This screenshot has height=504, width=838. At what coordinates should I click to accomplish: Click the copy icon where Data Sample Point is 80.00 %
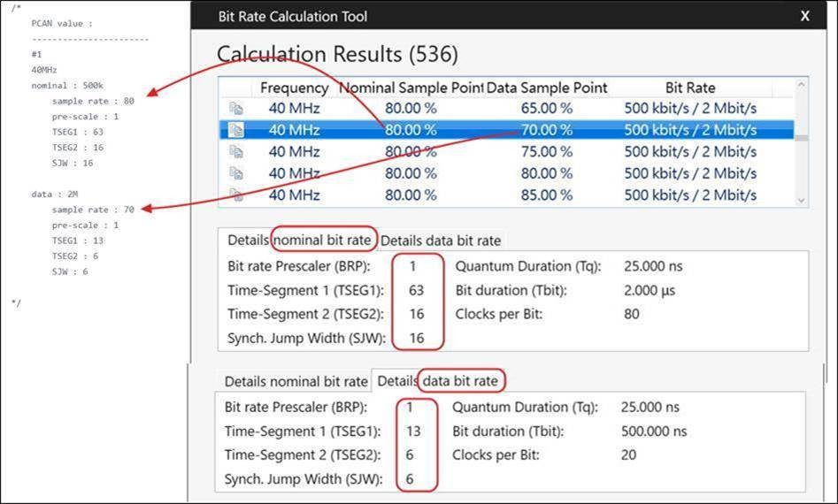236,173
